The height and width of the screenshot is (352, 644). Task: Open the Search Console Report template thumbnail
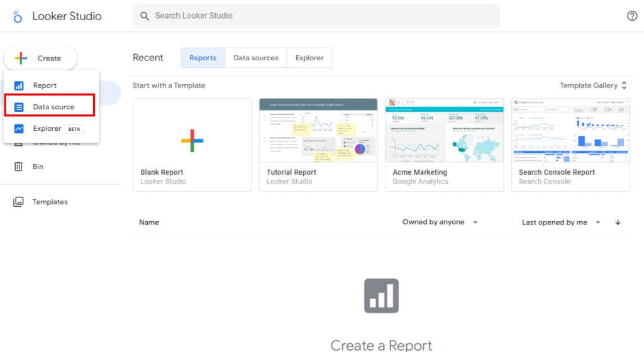click(x=570, y=131)
